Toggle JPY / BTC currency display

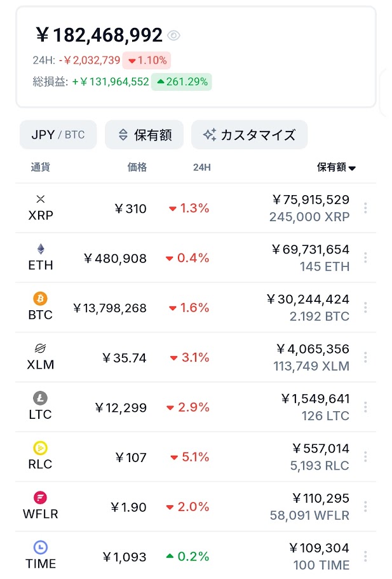(58, 135)
